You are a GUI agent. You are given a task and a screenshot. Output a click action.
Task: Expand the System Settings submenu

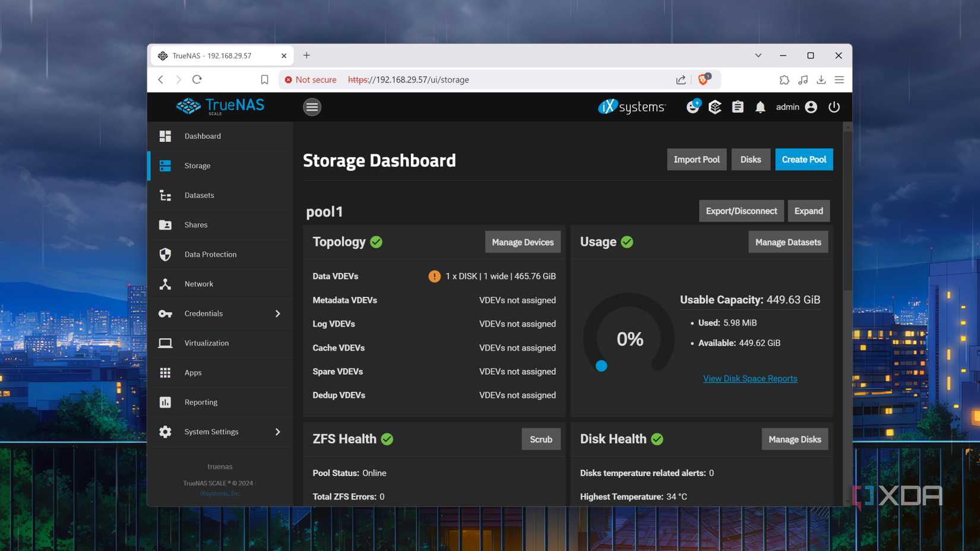click(278, 432)
